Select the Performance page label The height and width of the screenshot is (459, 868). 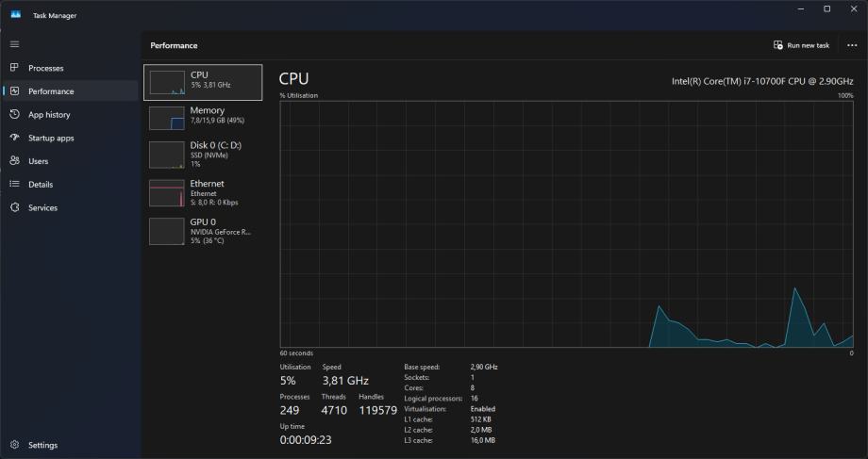[51, 91]
